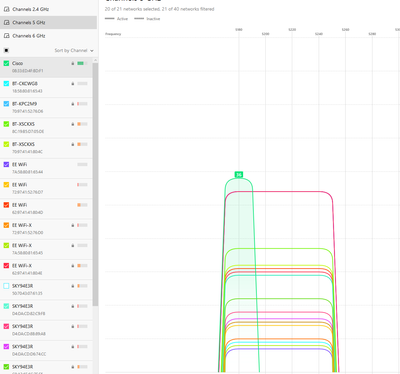The width and height of the screenshot is (400, 374).
Task: Click signal bar on SKY94E3R 50:70 row
Action: 82,286
